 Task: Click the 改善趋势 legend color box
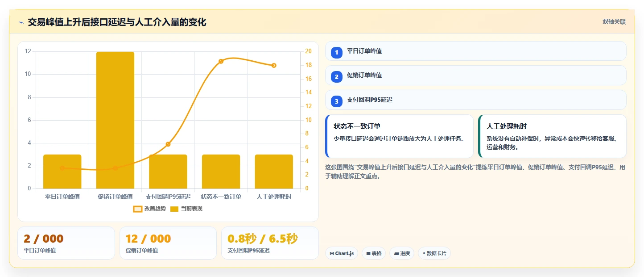[x=137, y=209]
